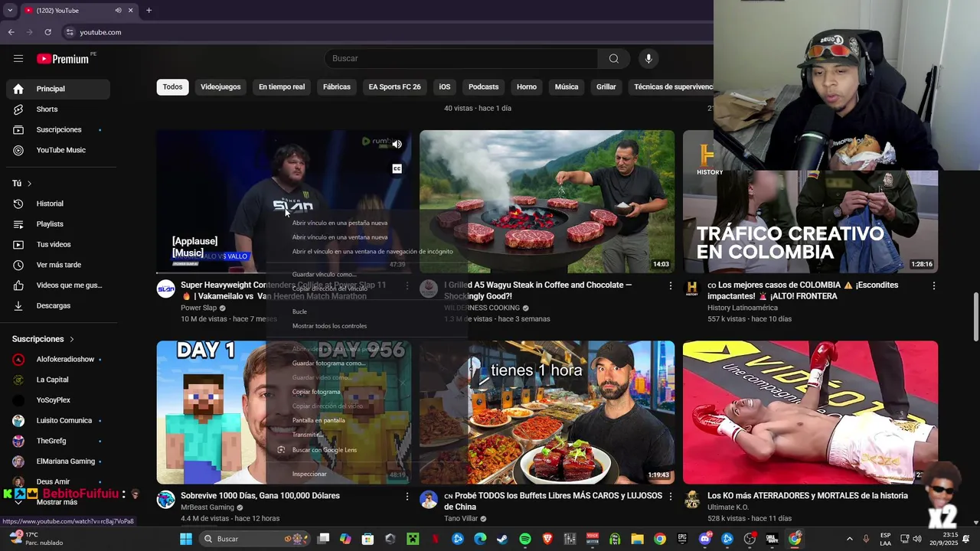Open Historial in the sidebar
This screenshot has height=551, width=980.
pyautogui.click(x=58, y=204)
